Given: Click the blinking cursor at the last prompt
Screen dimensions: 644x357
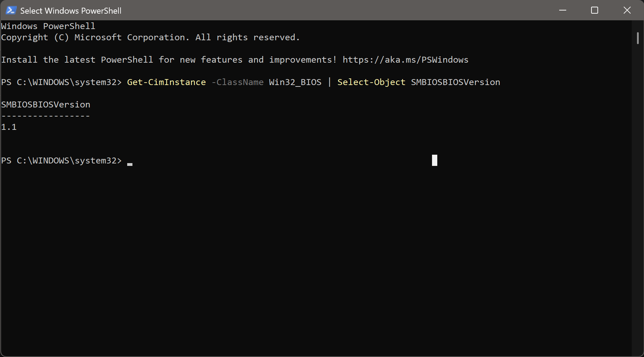Looking at the screenshot, I should (x=130, y=163).
